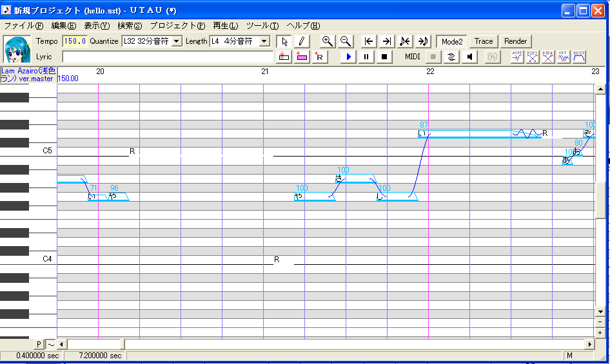
Task: Click the P1P4 envelope icon
Action: (547, 57)
